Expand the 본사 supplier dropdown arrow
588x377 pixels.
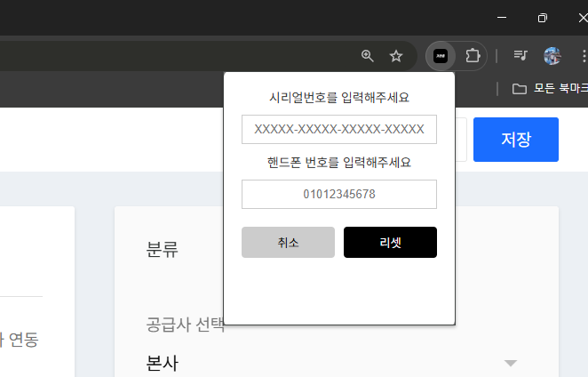pyautogui.click(x=511, y=363)
